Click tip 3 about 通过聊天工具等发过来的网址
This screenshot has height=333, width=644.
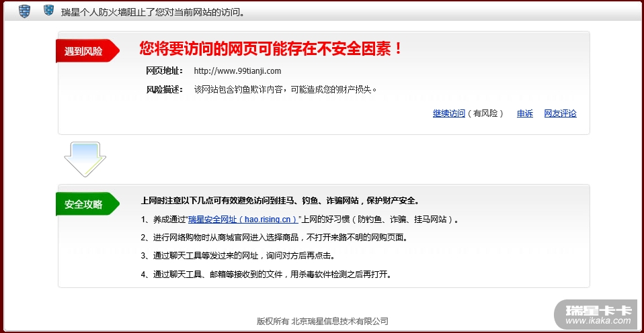pyautogui.click(x=238, y=256)
